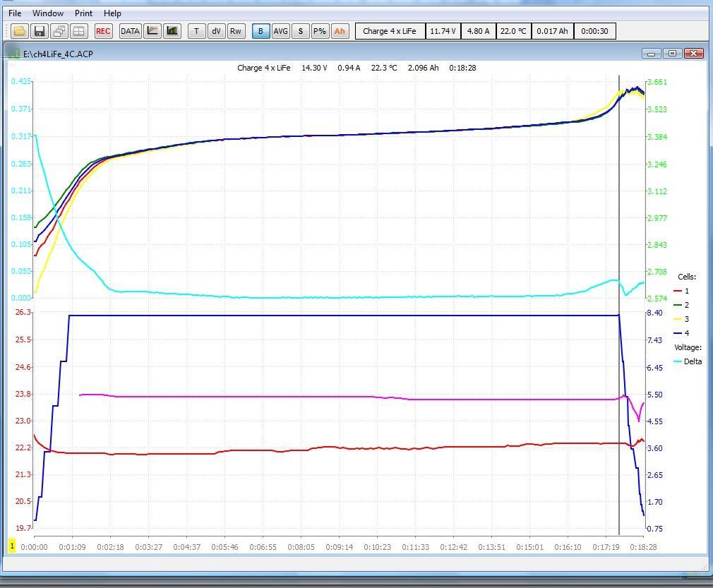Screen dimensions: 713x588
Task: Click the 2.096 Ah chart header value
Action: (x=424, y=68)
